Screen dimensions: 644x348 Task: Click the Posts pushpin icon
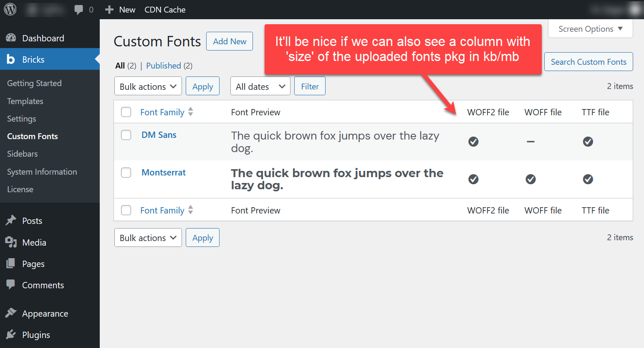click(x=11, y=221)
